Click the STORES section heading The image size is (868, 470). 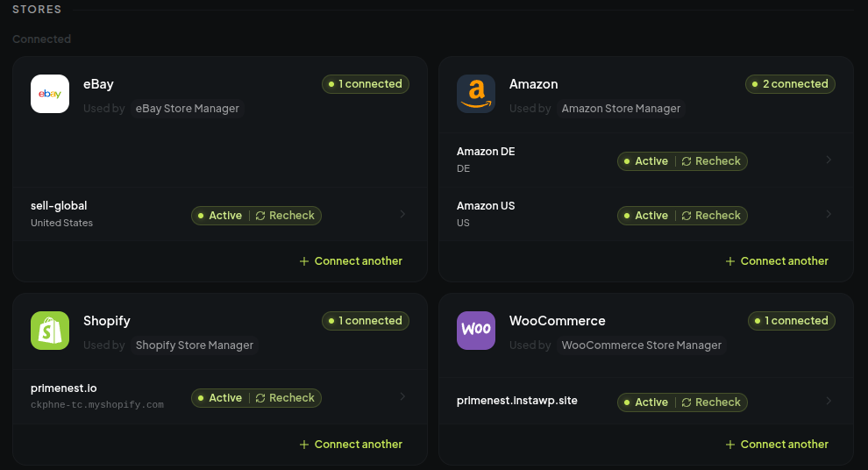pos(37,10)
